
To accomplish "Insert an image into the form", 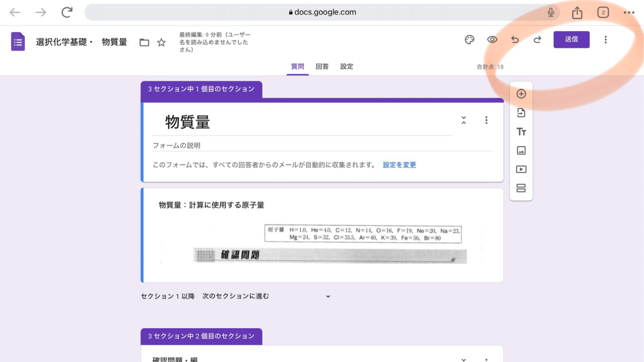I will (x=521, y=150).
